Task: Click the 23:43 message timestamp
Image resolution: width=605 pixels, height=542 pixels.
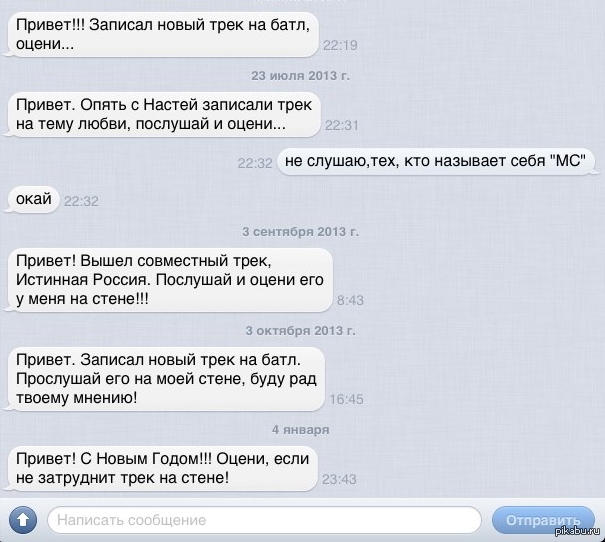Action: [x=339, y=479]
